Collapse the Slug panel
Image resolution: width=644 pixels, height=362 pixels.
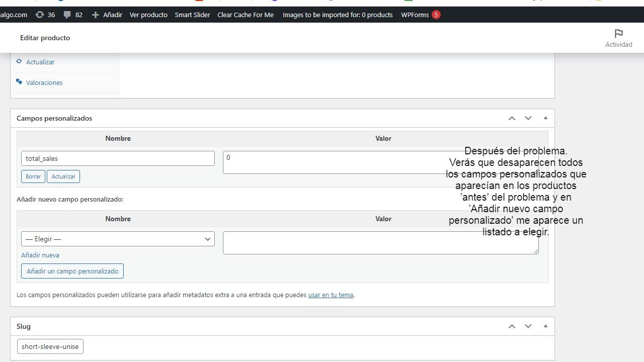pyautogui.click(x=545, y=326)
